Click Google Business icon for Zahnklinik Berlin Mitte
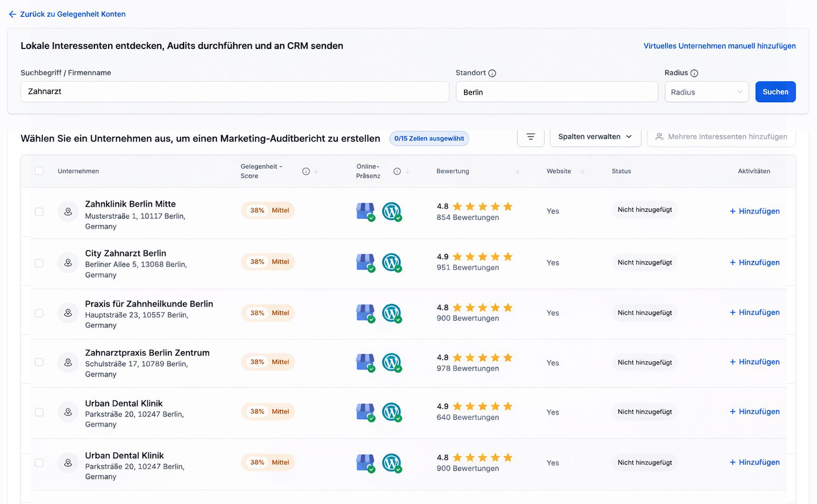The width and height of the screenshot is (817, 504). 365,211
